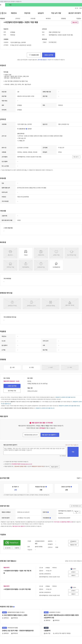This screenshot has height=644, width=82.
Task: Open the 출산휴가·육아휴직 menu
Action: point(75,13)
